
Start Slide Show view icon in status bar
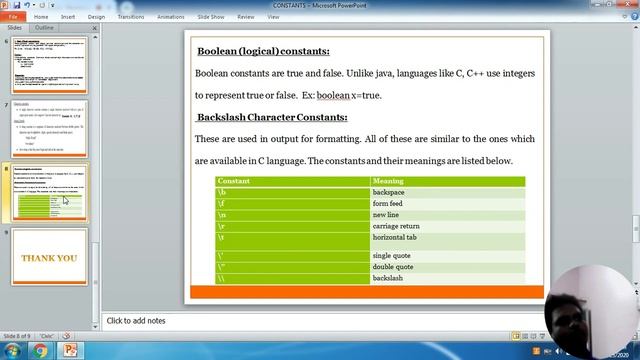pyautogui.click(x=542, y=336)
